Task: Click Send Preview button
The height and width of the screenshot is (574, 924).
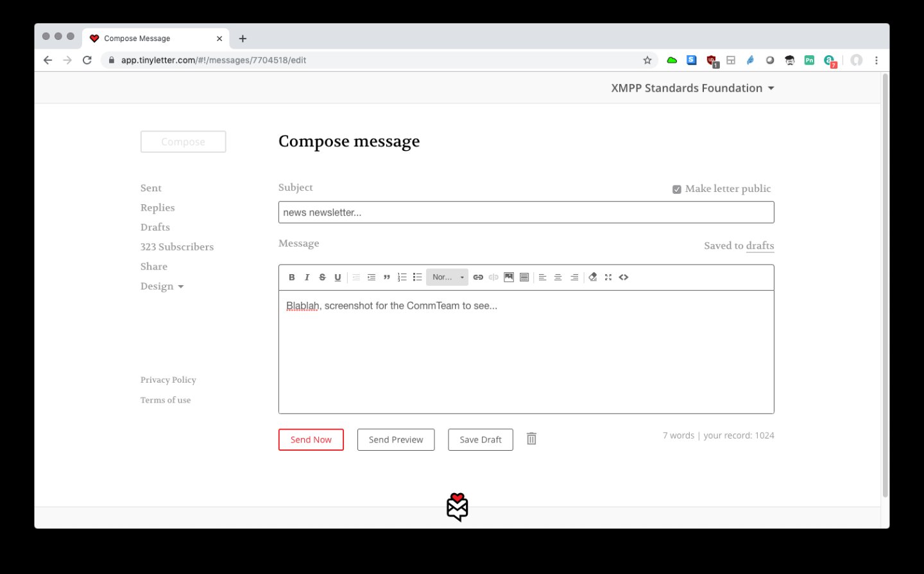Action: [x=396, y=440]
